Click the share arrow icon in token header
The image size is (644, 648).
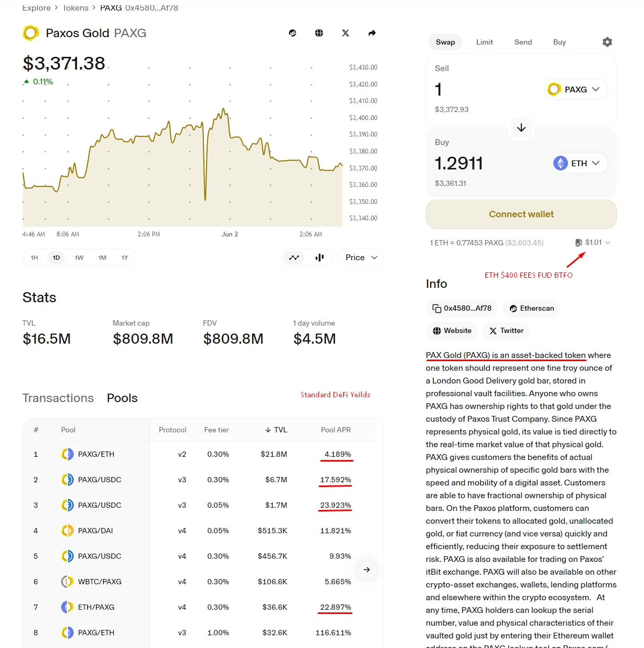click(x=372, y=33)
